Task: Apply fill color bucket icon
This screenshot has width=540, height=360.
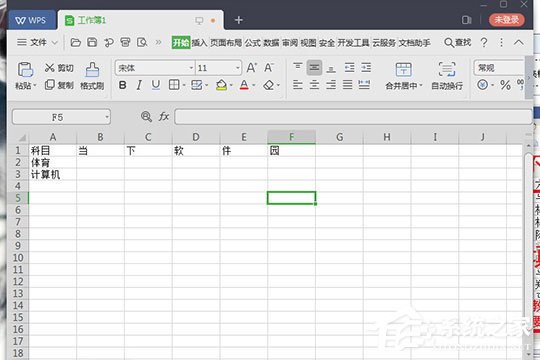Action: 221,85
